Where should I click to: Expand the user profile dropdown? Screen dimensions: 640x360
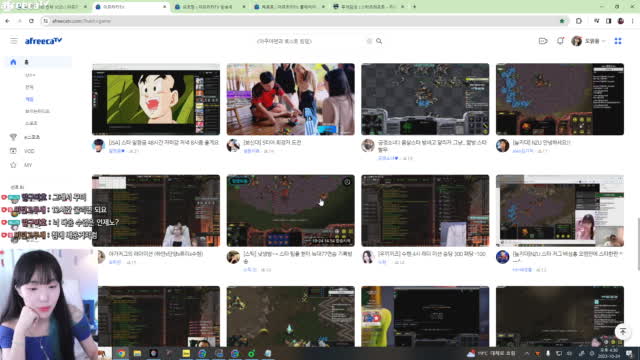(x=589, y=41)
